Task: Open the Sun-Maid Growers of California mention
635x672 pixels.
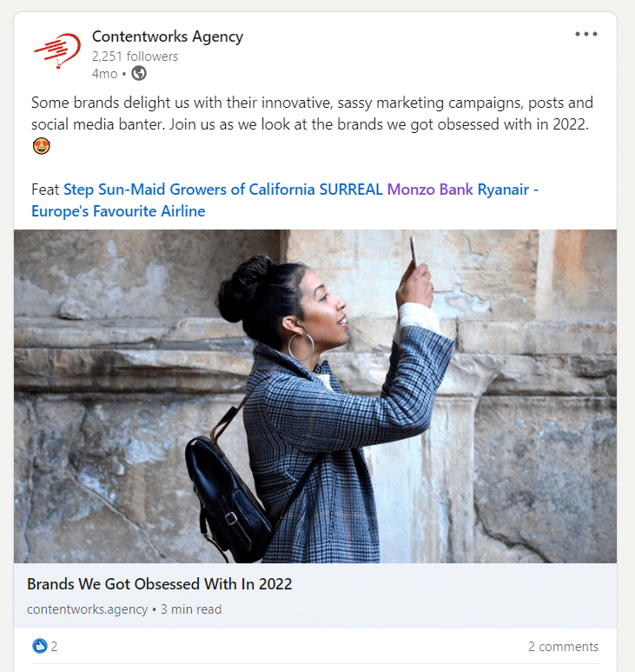Action: [207, 190]
